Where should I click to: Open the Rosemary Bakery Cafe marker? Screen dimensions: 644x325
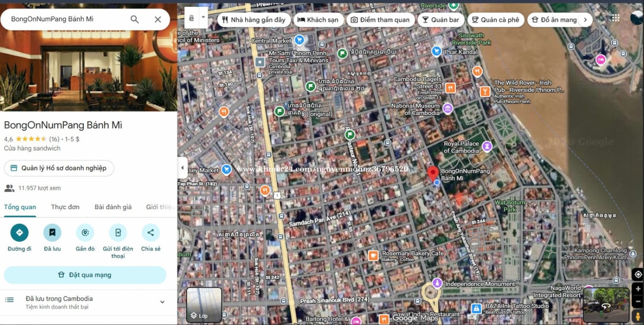373,256
